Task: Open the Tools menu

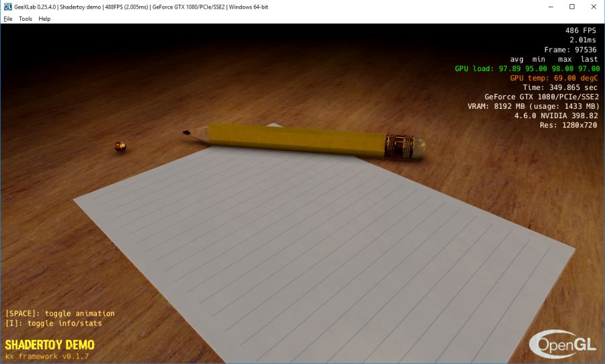Action: click(x=26, y=19)
